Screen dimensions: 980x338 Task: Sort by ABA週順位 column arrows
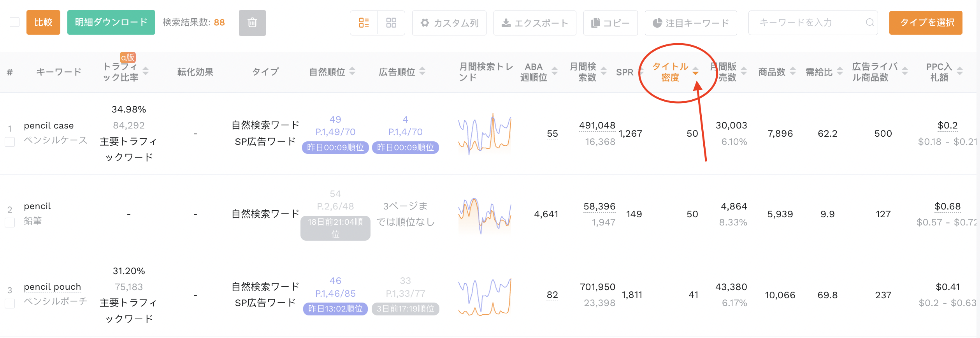[x=555, y=72]
